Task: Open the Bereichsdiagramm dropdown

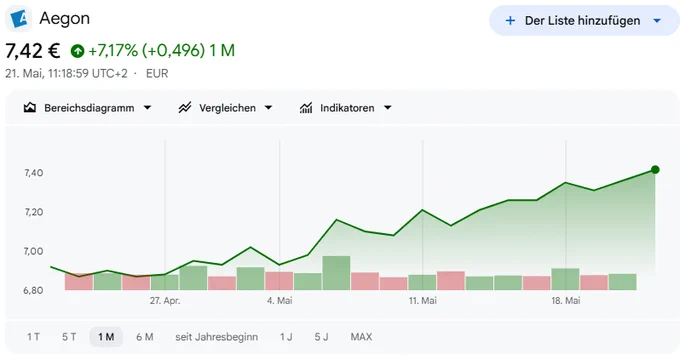Action: (x=147, y=108)
